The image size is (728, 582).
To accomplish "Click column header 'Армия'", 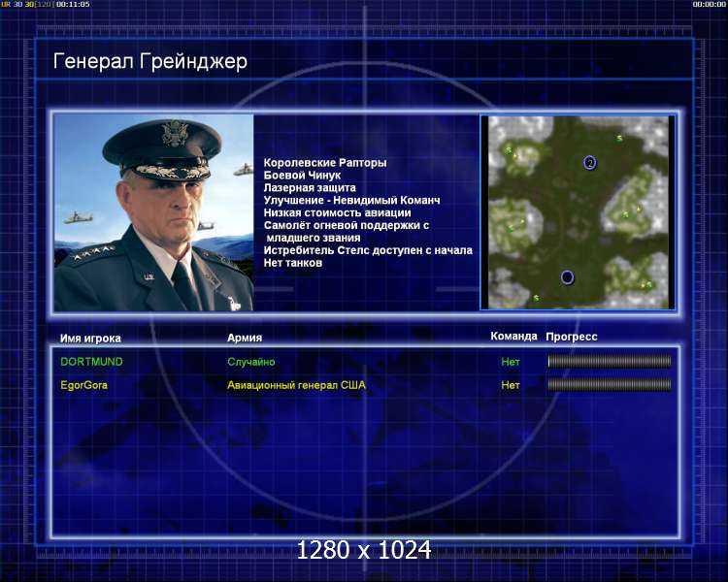I will [x=245, y=338].
